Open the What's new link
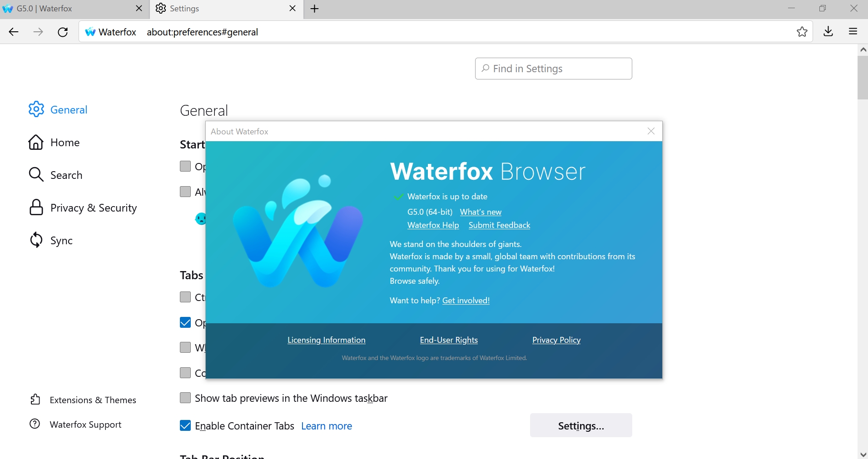 (x=480, y=212)
